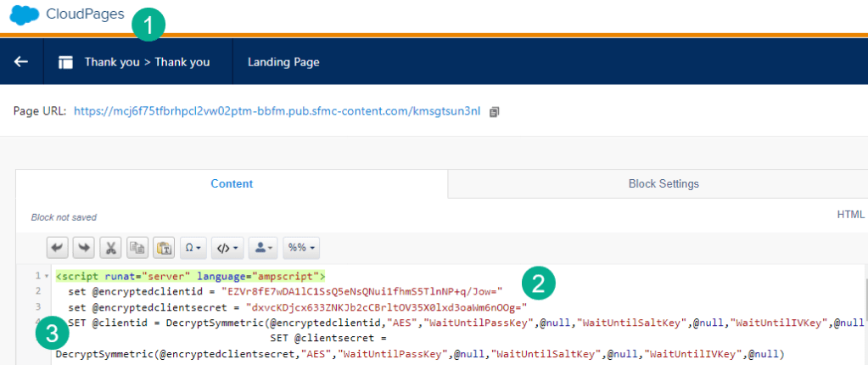Click the back arrow in navigation bar

click(x=21, y=62)
